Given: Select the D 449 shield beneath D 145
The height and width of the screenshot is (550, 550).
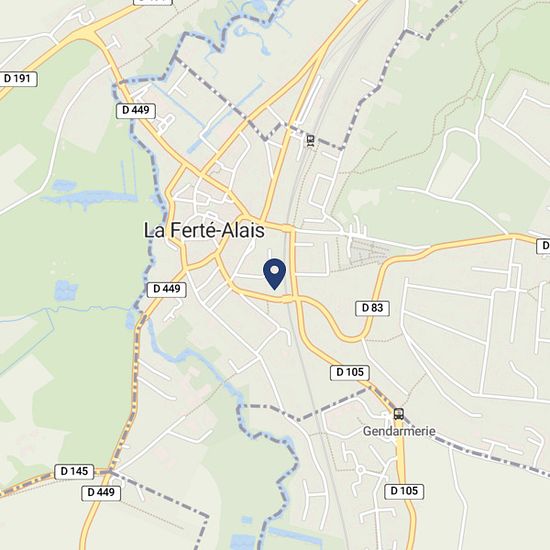Looking at the screenshot, I should coord(101,492).
